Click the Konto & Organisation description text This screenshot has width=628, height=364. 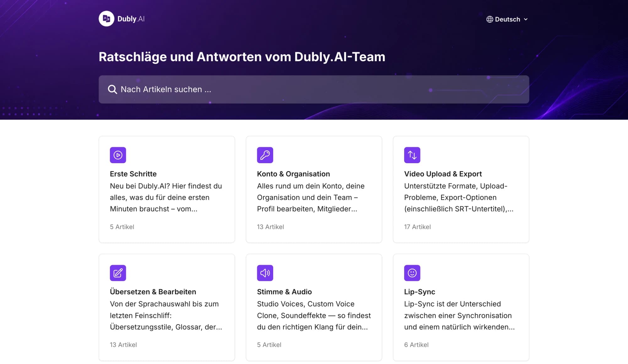click(x=311, y=197)
